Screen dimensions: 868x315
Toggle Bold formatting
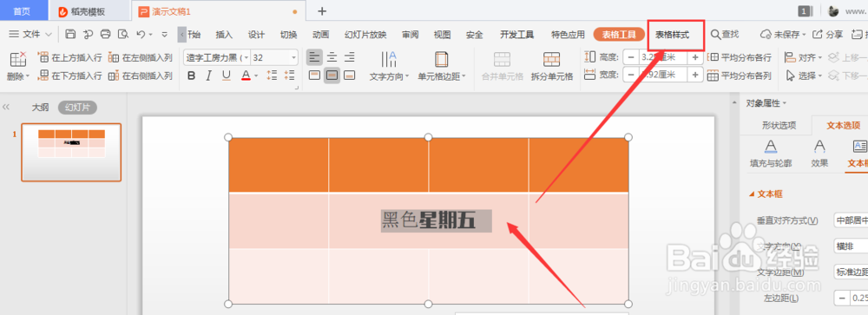(192, 75)
